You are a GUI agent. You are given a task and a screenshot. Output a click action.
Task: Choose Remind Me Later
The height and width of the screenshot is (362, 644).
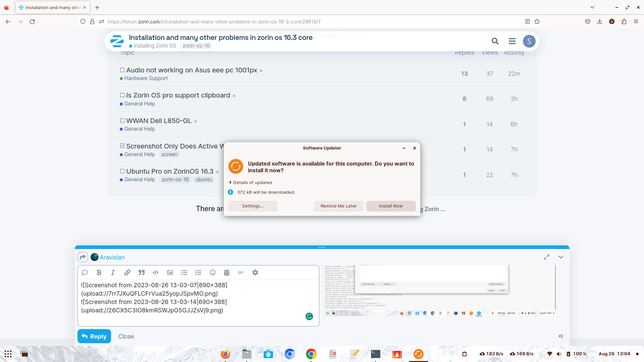point(338,206)
